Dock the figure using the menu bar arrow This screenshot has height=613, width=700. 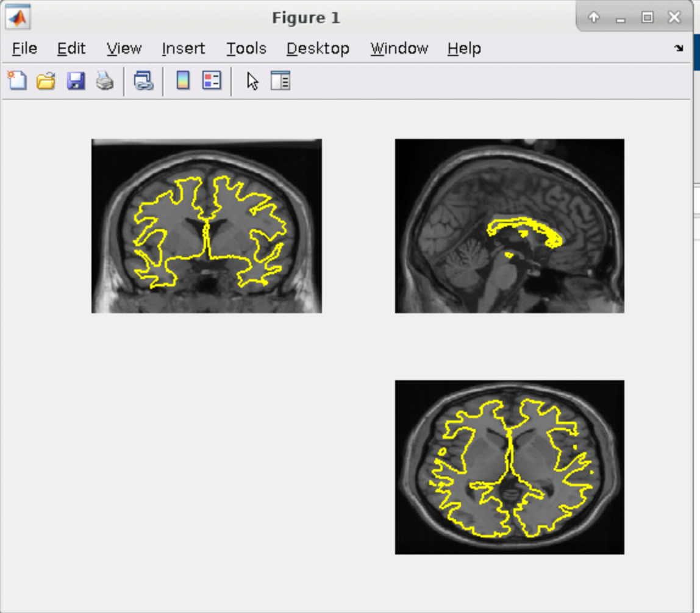[x=679, y=48]
